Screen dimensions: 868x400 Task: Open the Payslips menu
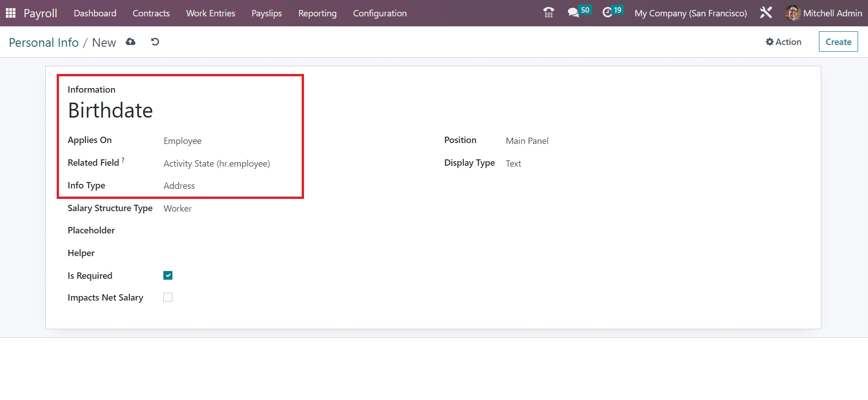[x=266, y=13]
